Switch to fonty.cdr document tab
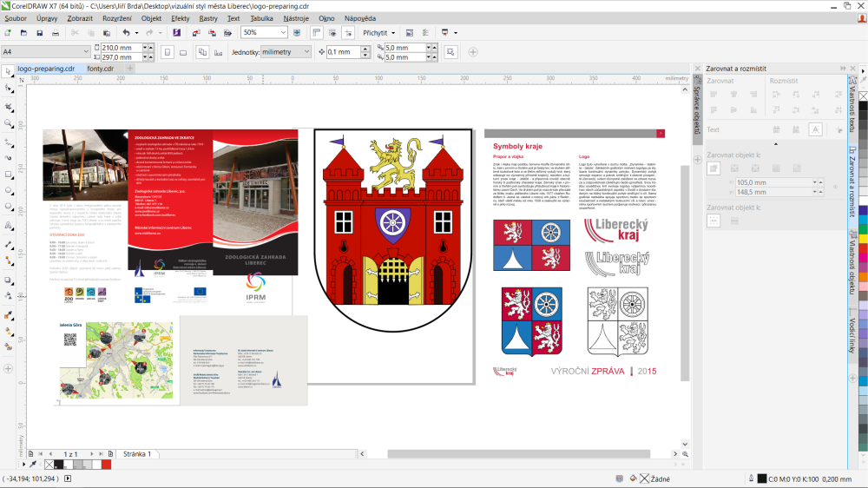The width and height of the screenshot is (868, 488). coord(100,69)
